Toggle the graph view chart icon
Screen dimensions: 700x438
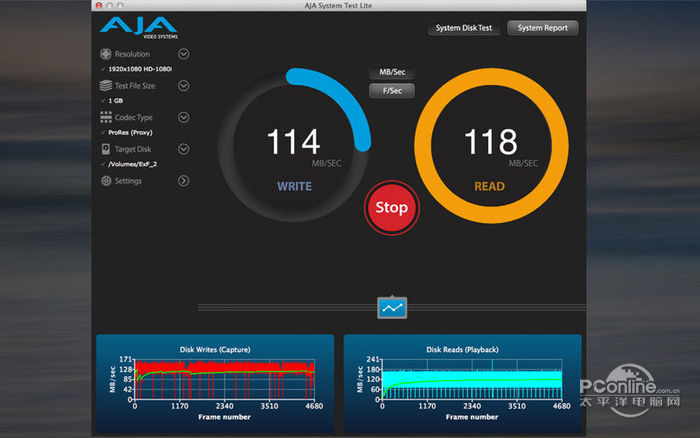tap(392, 308)
